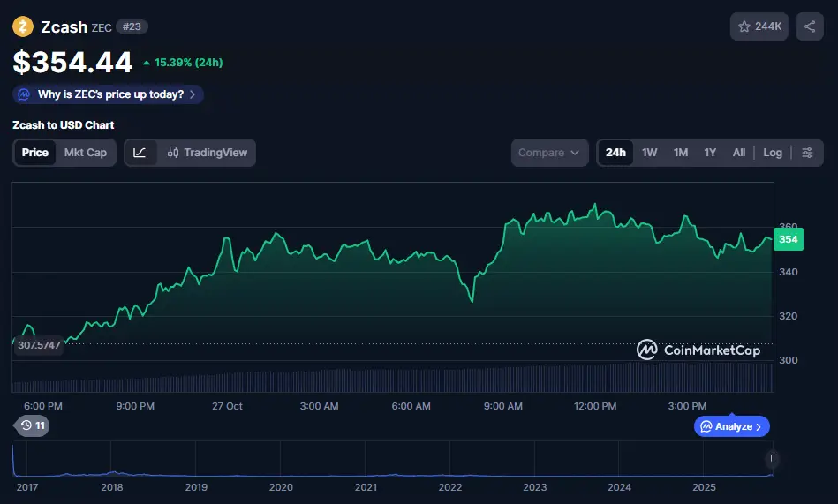838x504 pixels.
Task: Click the 15.39% (24h) change text
Action: pyautogui.click(x=188, y=63)
